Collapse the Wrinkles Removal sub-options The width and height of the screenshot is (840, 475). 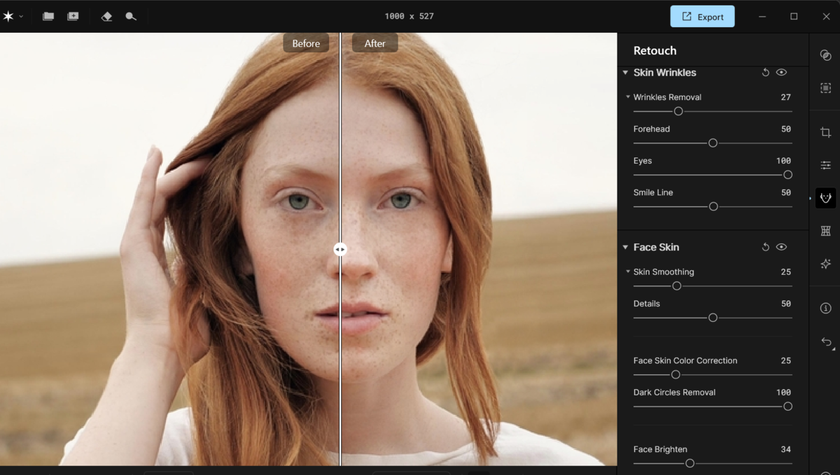[x=628, y=97]
